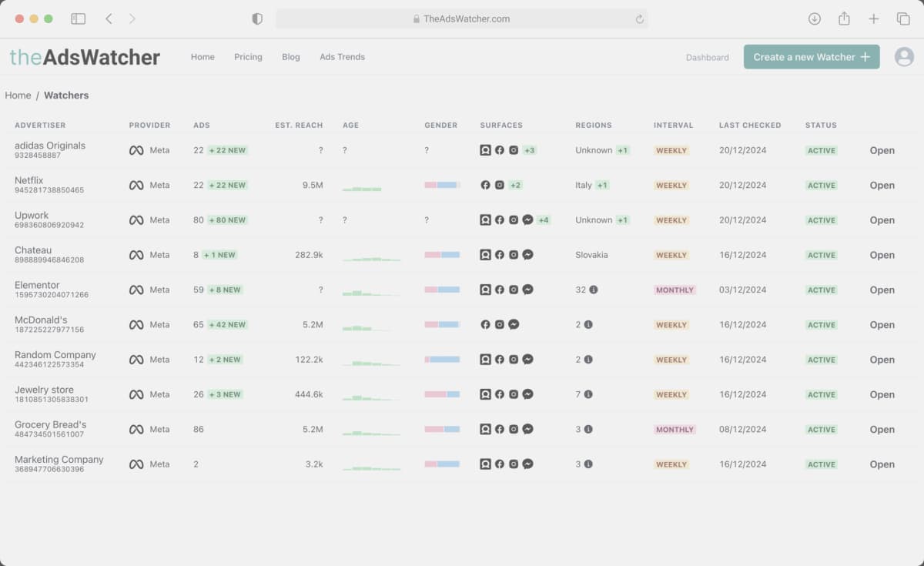
Task: Open the McDonald's watcher
Action: pos(882,325)
